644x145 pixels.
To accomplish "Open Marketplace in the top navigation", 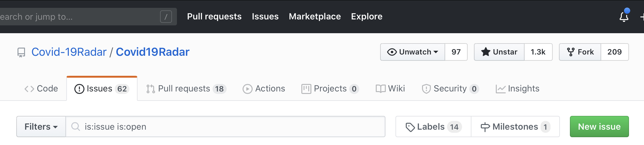I will 314,16.
